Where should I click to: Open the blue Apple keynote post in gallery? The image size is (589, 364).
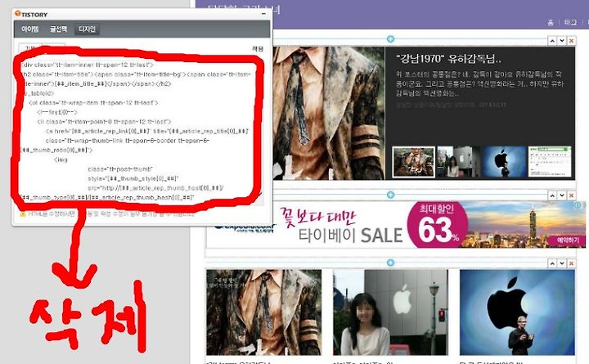click(517, 312)
